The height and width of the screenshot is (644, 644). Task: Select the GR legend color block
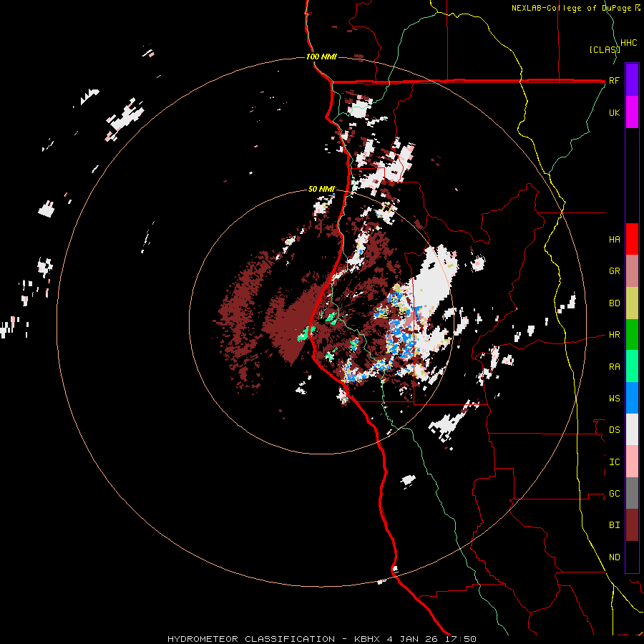(x=632, y=271)
